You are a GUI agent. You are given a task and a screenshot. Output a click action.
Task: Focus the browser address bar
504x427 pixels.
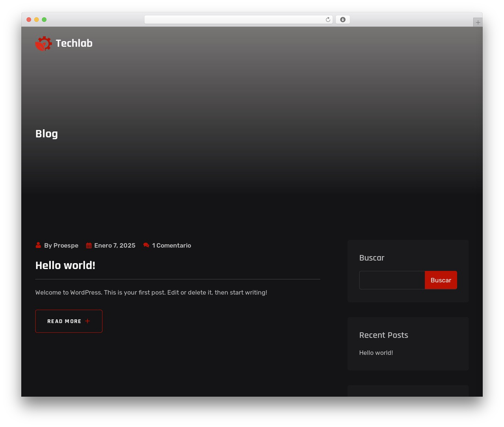pyautogui.click(x=239, y=20)
